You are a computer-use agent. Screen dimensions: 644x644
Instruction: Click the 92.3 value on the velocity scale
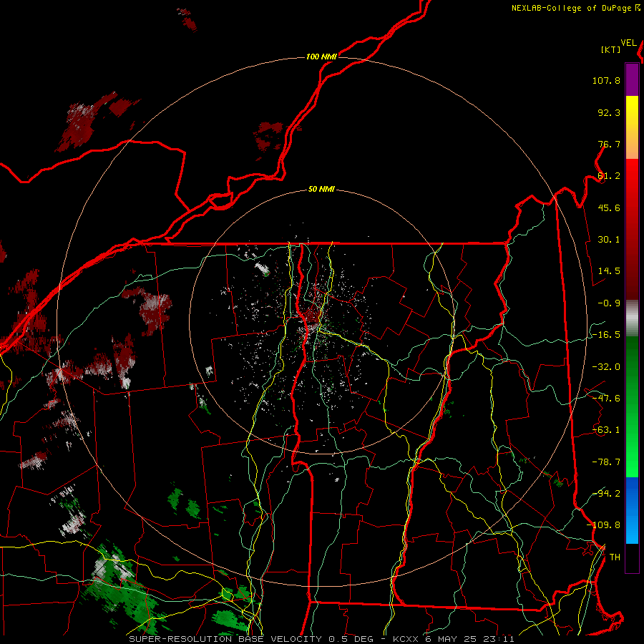tap(609, 112)
